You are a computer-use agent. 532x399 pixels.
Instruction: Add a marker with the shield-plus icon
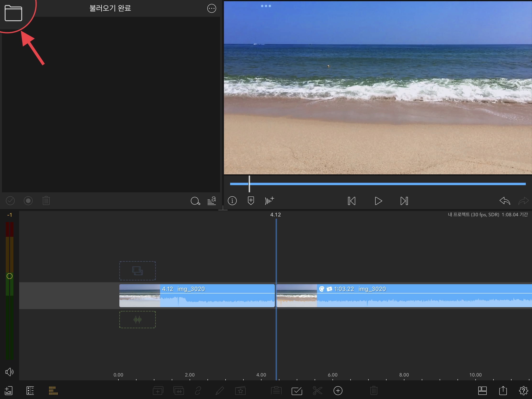tap(251, 201)
